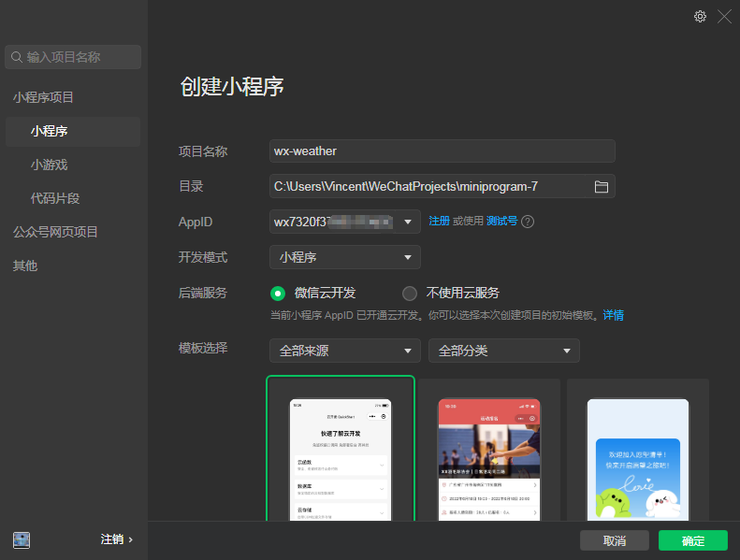Open the test account help question mark
This screenshot has width=740, height=560.
click(528, 222)
